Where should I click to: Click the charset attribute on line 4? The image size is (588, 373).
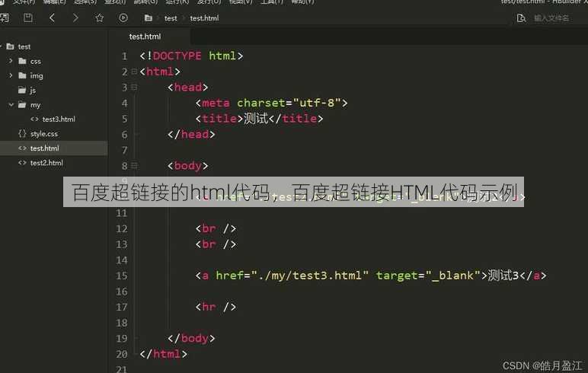click(x=261, y=103)
